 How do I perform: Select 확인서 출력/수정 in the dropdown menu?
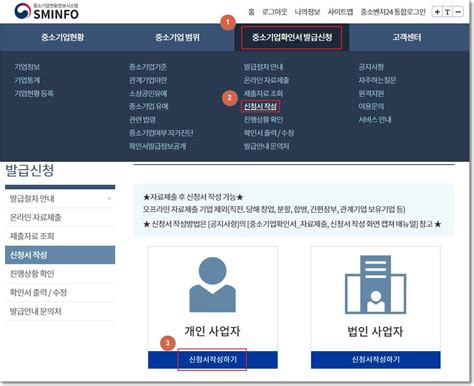[x=269, y=133]
